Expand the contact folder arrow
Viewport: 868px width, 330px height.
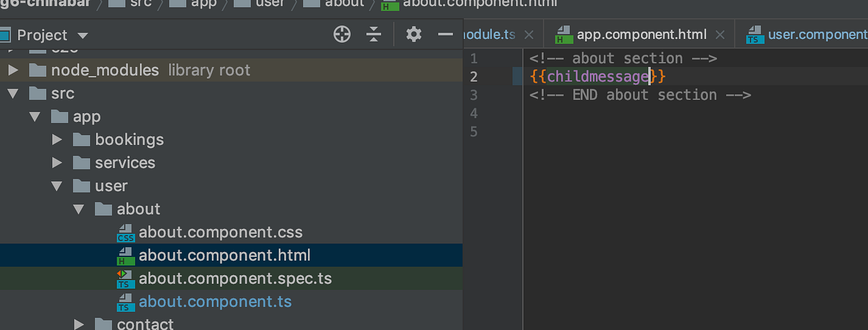pos(79,323)
